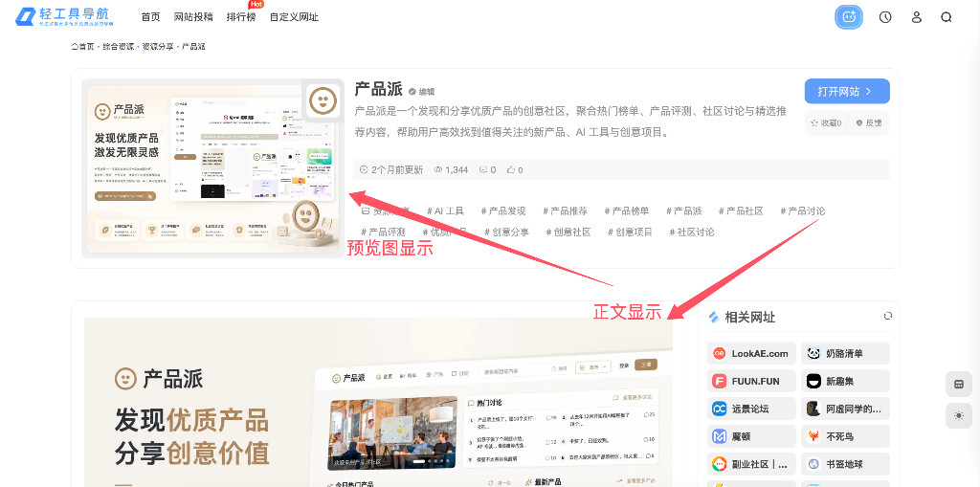Select the # 产品榜单 tag

tap(627, 210)
